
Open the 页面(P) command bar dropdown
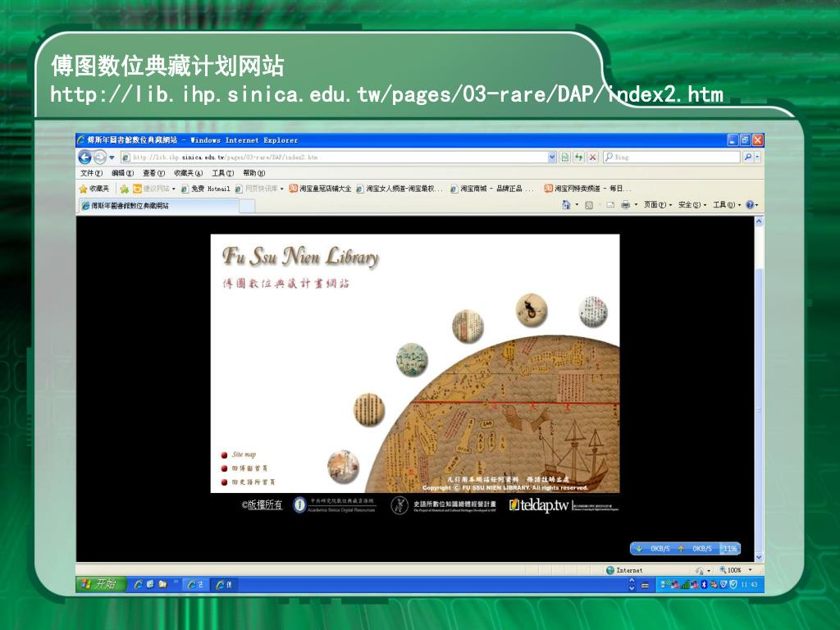pyautogui.click(x=657, y=204)
